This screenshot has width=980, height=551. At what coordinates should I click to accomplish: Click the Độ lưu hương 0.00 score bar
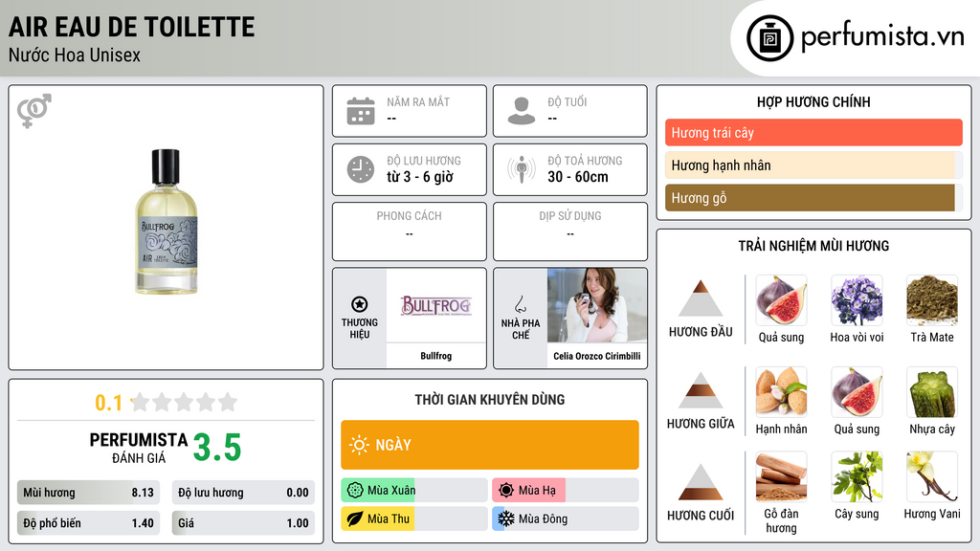click(x=243, y=493)
